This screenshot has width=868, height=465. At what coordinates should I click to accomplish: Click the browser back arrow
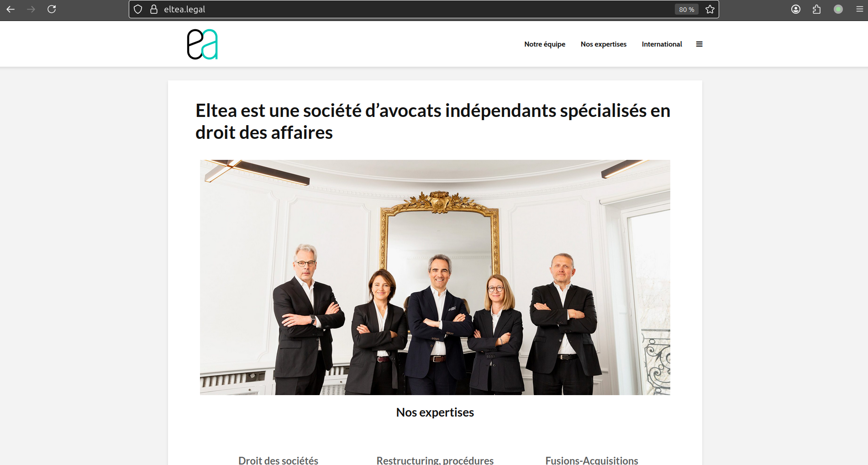tap(11, 9)
